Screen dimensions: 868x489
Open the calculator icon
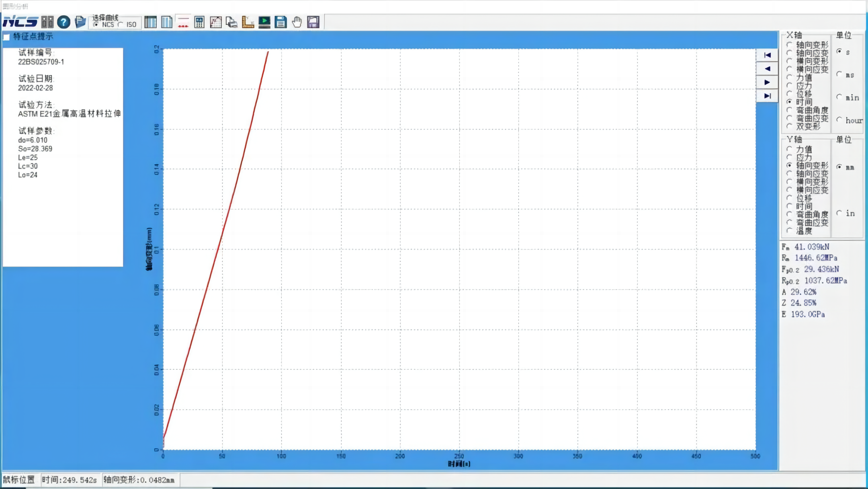tap(199, 22)
